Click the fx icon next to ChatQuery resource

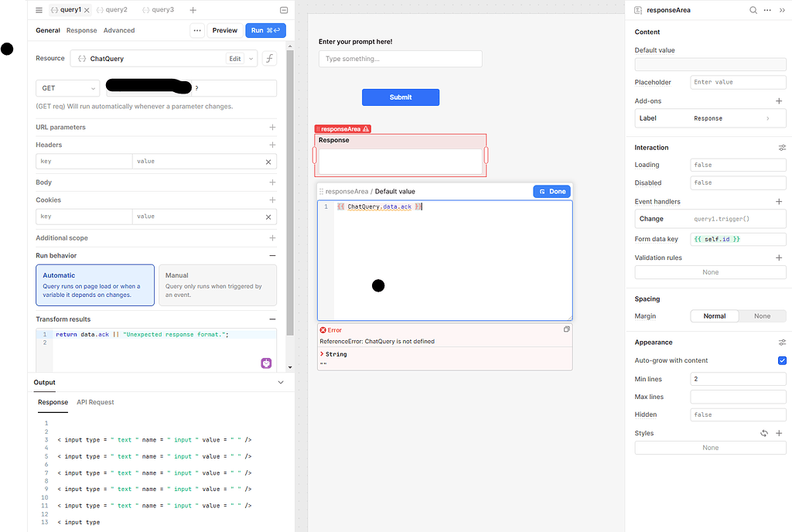269,58
